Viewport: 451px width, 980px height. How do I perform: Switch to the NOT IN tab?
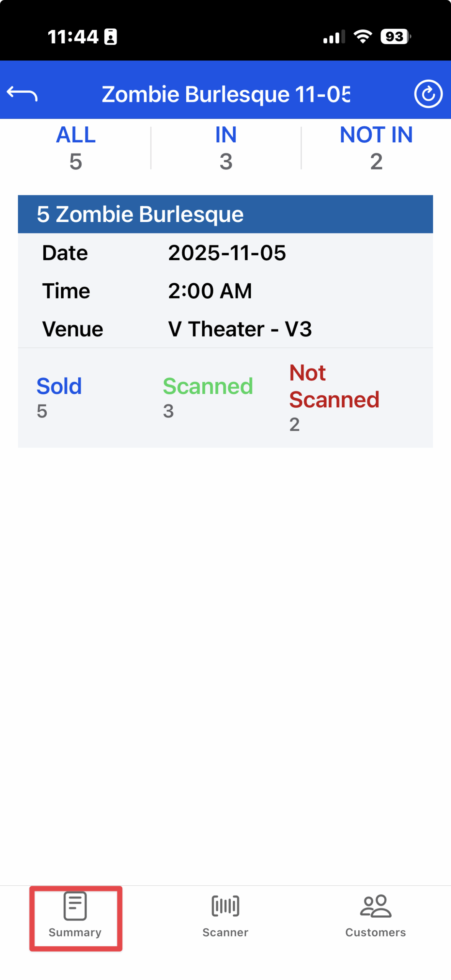[x=376, y=147]
